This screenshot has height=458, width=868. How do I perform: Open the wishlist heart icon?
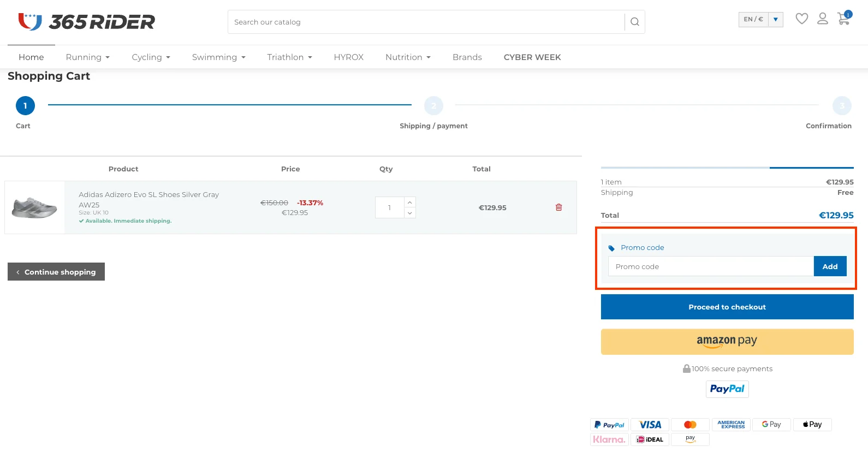[801, 19]
